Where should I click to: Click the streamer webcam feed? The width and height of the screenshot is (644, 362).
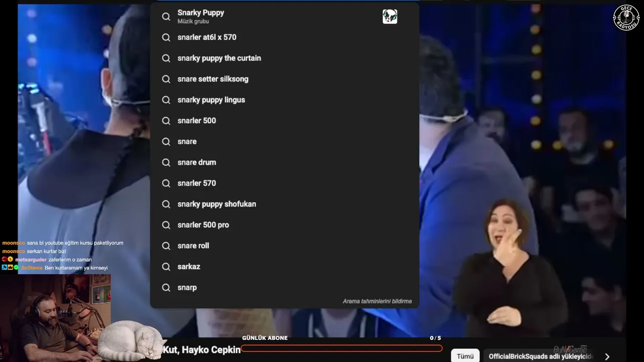click(55, 318)
